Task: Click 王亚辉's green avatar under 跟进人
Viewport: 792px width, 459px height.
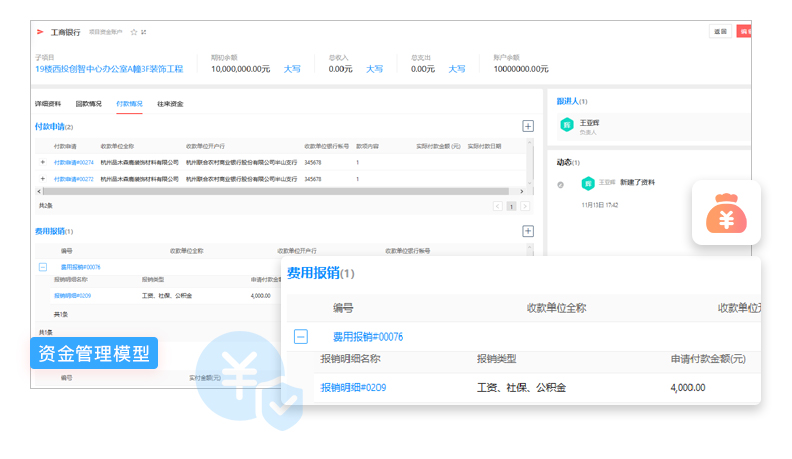Action: coord(566,125)
